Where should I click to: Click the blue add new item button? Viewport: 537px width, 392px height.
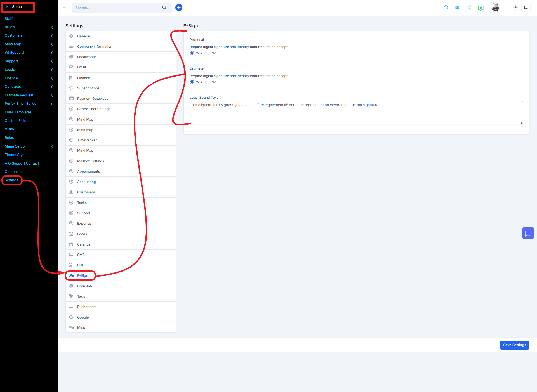click(179, 8)
